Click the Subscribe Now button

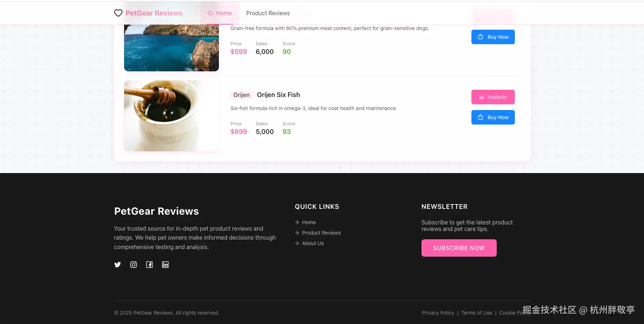coord(459,248)
